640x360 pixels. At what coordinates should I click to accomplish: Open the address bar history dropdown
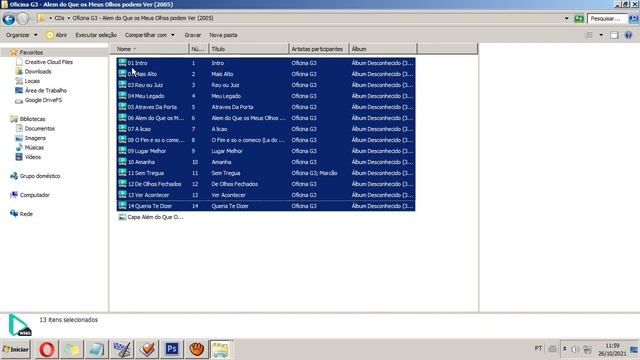[x=567, y=18]
